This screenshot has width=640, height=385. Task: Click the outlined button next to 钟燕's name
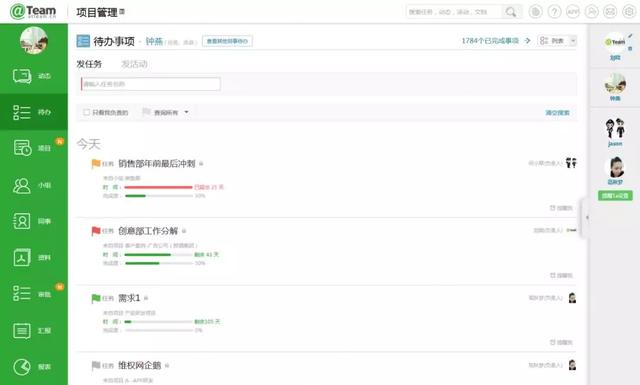pyautogui.click(x=227, y=41)
